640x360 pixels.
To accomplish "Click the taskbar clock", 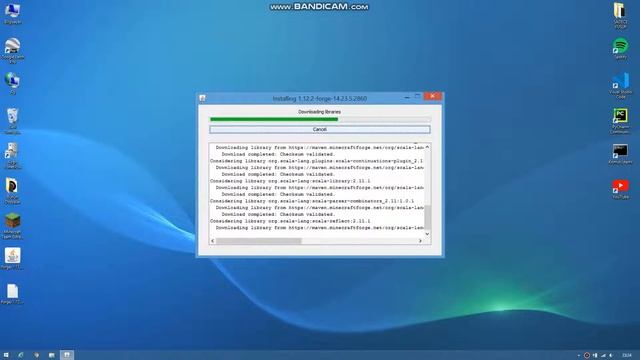I will pyautogui.click(x=627, y=356).
